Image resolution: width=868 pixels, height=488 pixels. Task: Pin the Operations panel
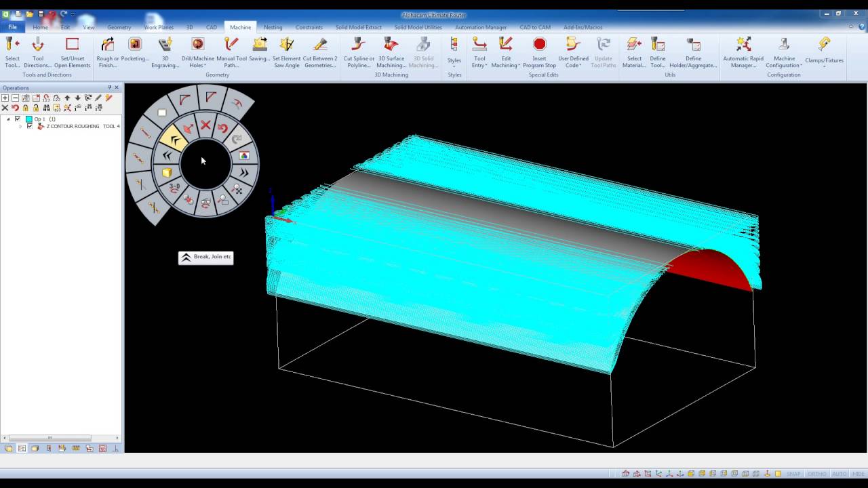click(x=109, y=87)
